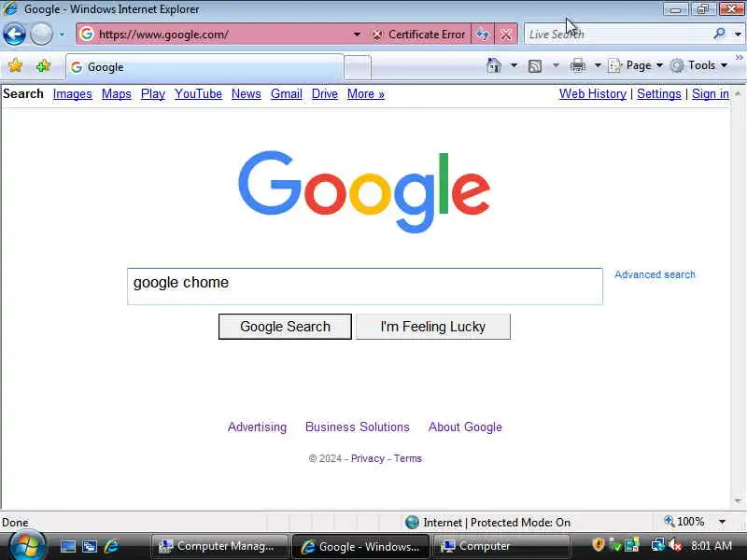Click the Home toolbar icon
Screen dimensions: 747x560
tap(494, 65)
